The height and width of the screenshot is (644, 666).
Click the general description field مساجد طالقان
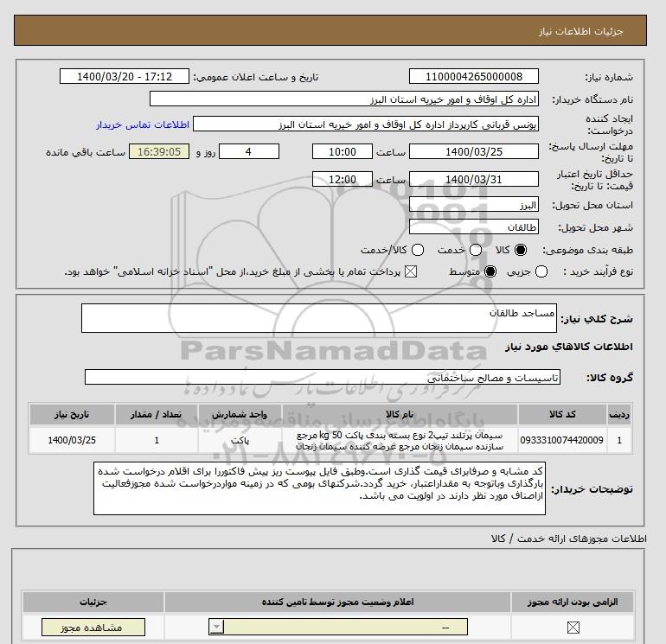tap(319, 318)
